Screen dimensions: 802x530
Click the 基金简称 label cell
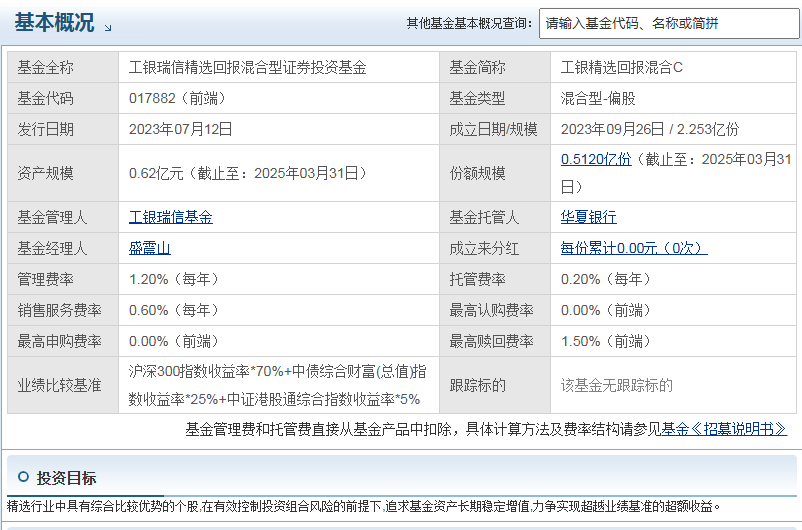click(495, 67)
